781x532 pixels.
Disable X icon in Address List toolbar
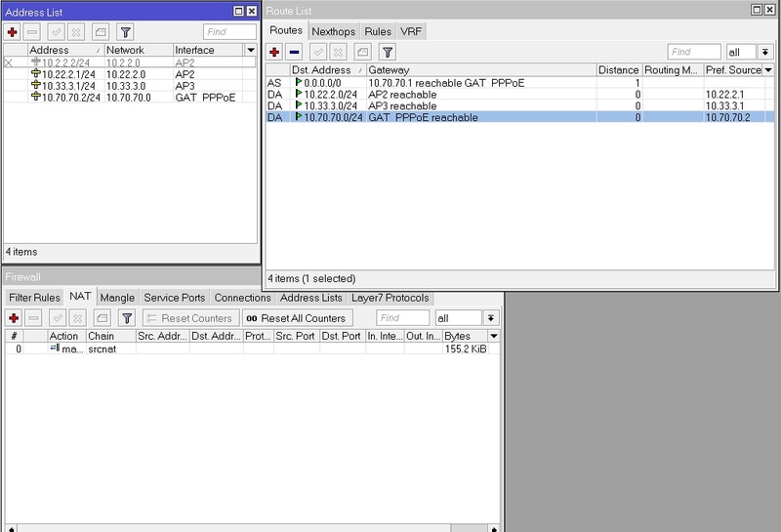[x=76, y=32]
